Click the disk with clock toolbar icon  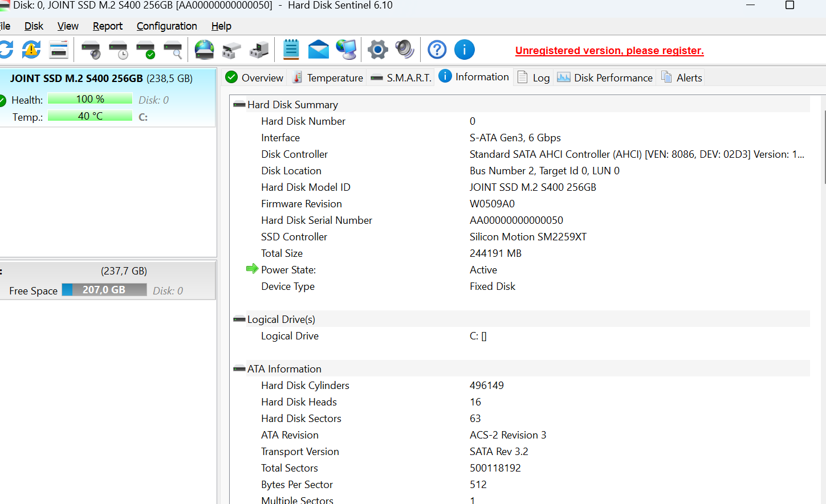119,50
